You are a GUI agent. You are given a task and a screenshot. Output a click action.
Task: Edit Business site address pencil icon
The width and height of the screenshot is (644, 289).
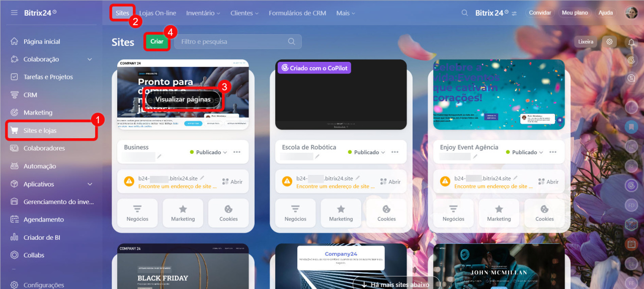pyautogui.click(x=202, y=178)
